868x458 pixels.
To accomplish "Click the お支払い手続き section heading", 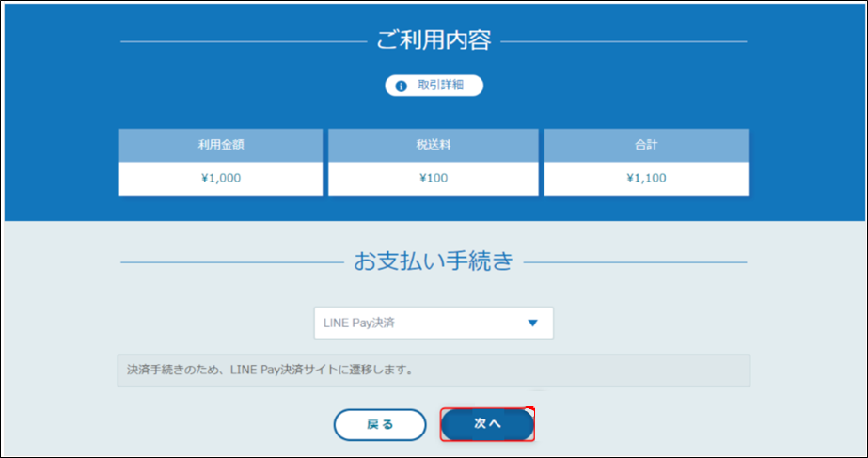I will click(x=434, y=261).
